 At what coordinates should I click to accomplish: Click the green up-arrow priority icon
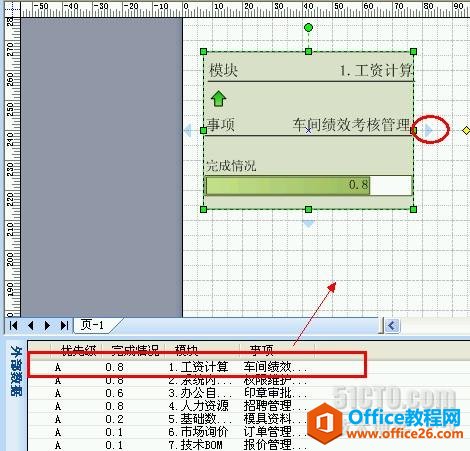point(218,99)
